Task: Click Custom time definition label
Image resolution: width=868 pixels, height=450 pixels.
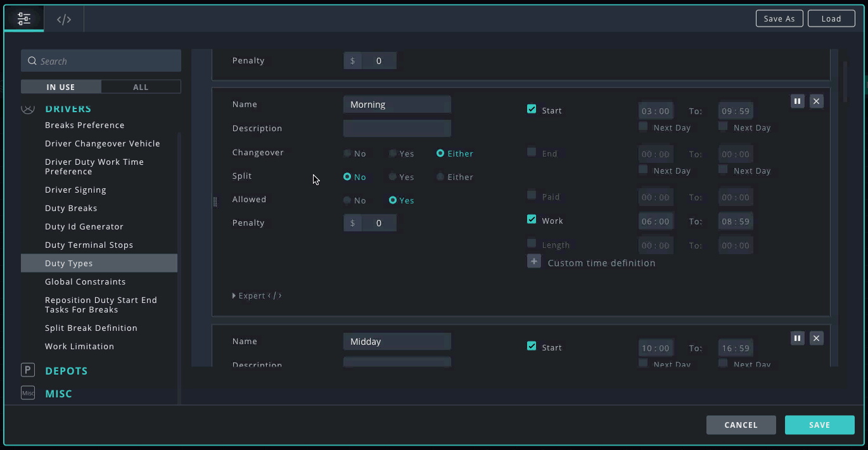Action: click(x=601, y=262)
